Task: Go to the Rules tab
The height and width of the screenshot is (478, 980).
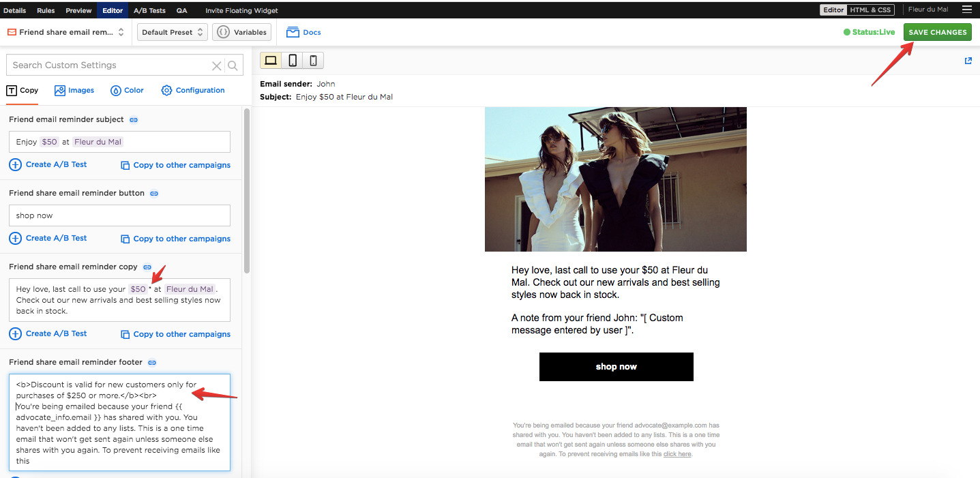Action: tap(46, 10)
